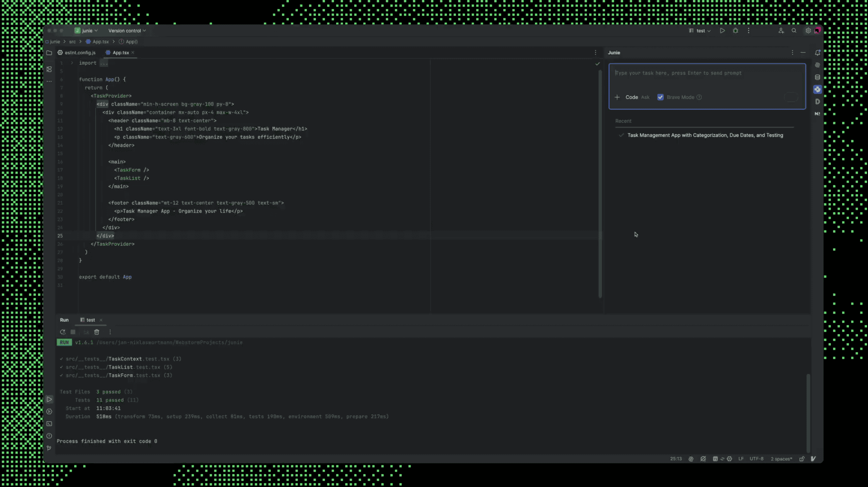The height and width of the screenshot is (487, 868).
Task: Open the Project folder tool window icon
Action: 49,53
